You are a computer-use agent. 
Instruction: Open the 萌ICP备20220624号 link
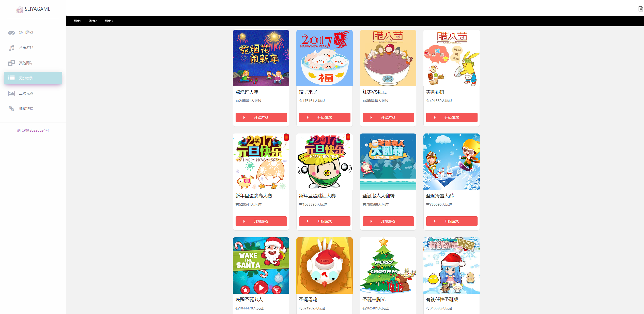click(33, 130)
